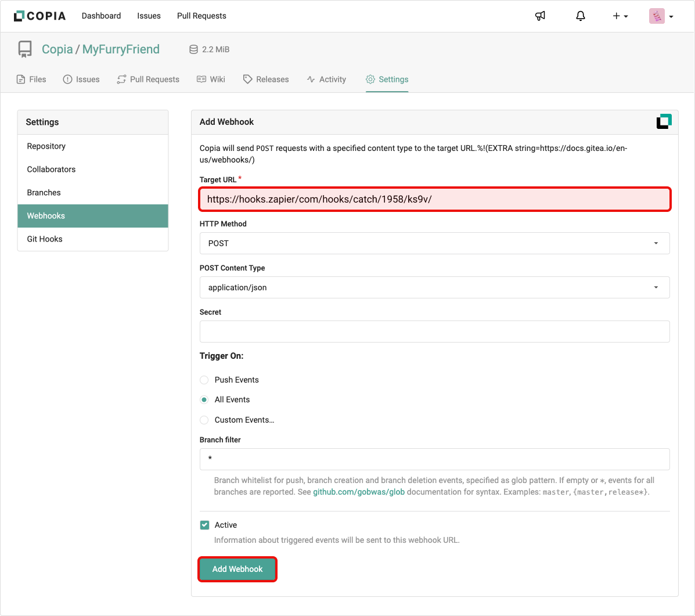Select Webhooks in settings sidebar
Viewport: 695px width, 616px height.
click(x=93, y=216)
